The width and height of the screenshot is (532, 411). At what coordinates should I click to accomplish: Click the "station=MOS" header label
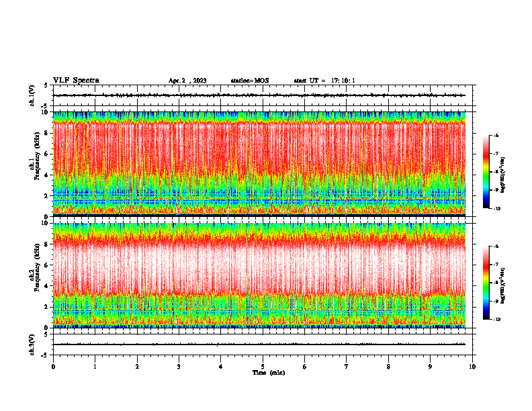[x=250, y=81]
